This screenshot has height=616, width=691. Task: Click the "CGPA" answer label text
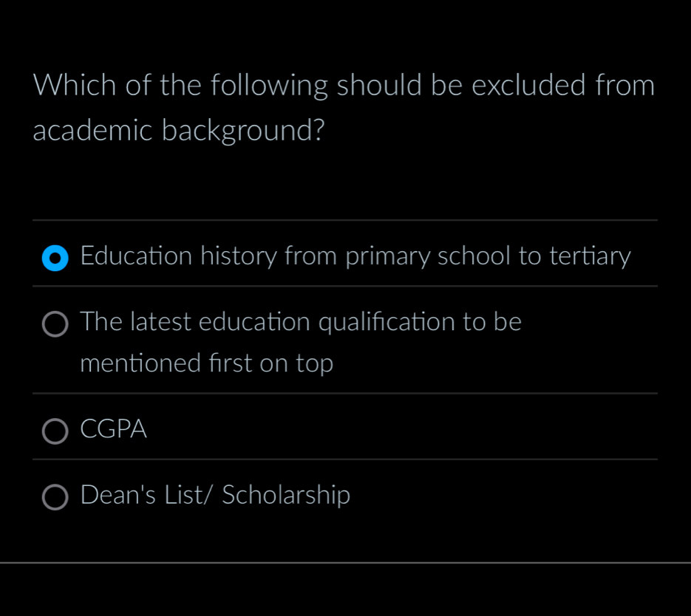[114, 429]
